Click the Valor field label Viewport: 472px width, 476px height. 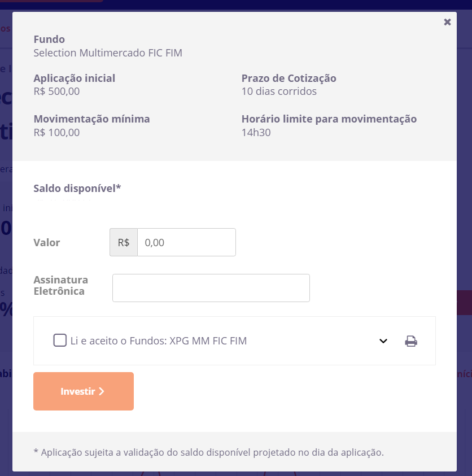pos(47,243)
